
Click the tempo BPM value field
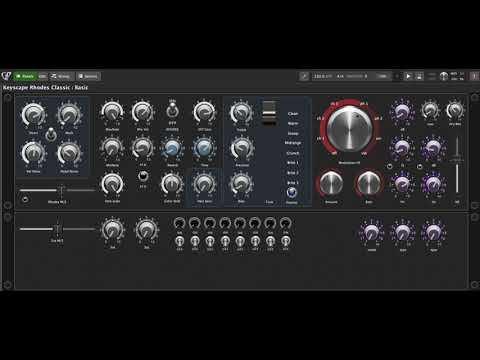click(x=322, y=76)
